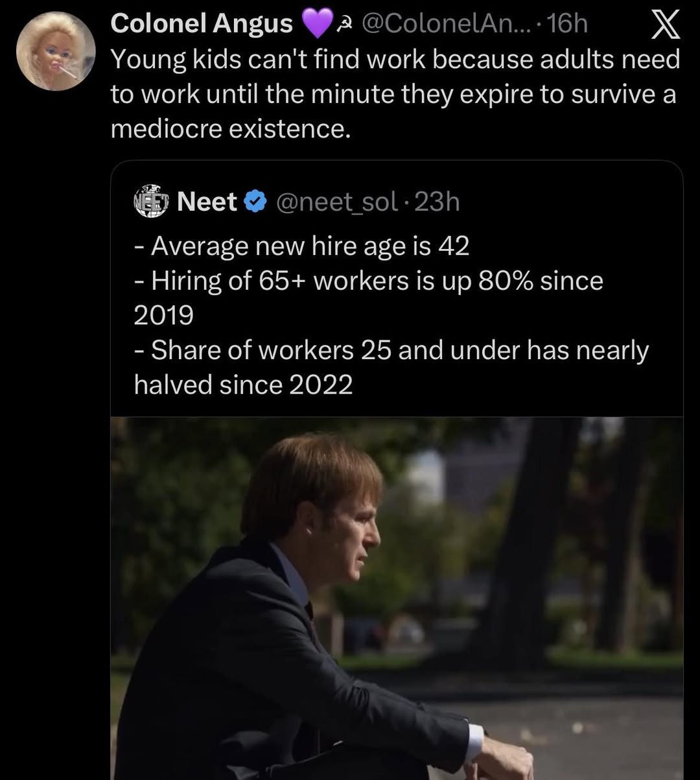Click Neet's blue verified badge
This screenshot has height=780, width=700.
click(255, 202)
